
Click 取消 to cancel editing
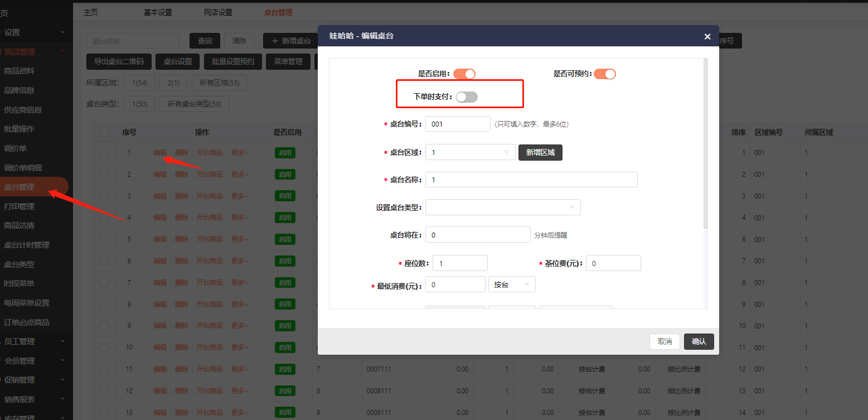665,341
